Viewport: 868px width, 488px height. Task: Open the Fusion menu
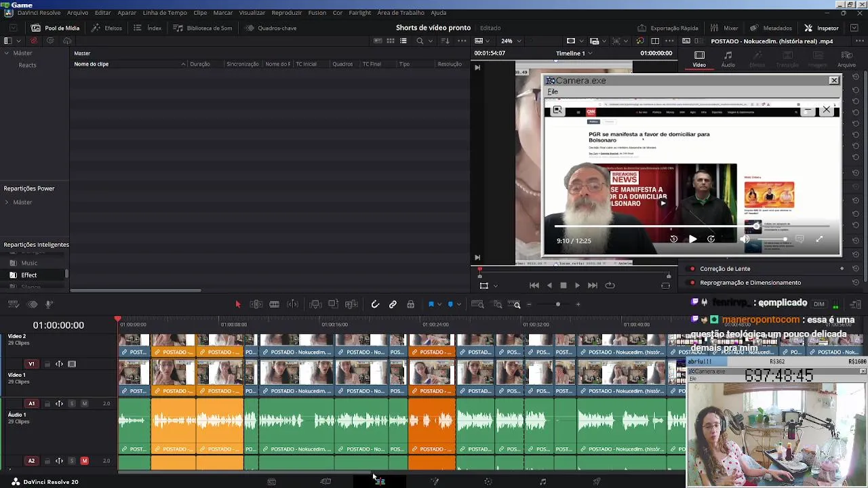click(317, 13)
